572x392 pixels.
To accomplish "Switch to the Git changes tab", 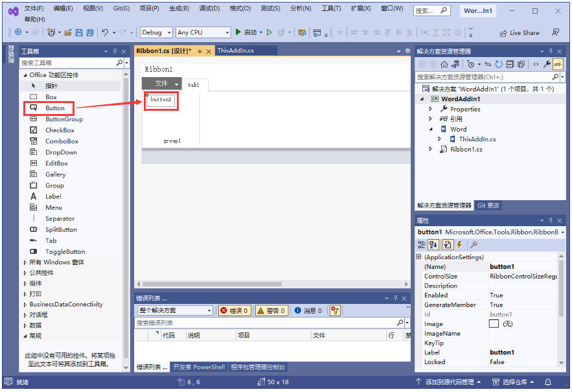I will click(x=488, y=205).
